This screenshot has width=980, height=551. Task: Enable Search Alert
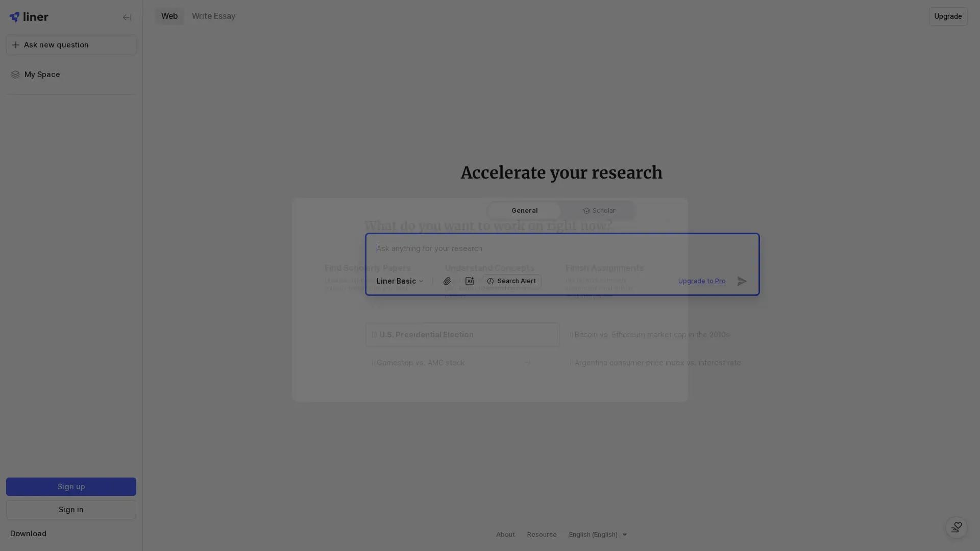[x=511, y=281]
